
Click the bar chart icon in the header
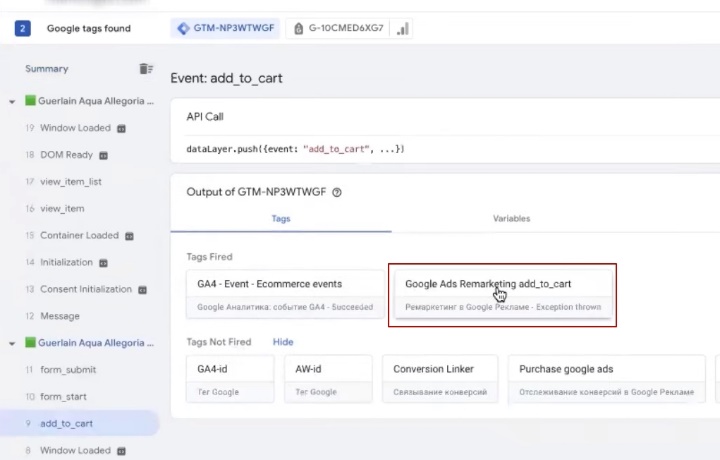[402, 29]
